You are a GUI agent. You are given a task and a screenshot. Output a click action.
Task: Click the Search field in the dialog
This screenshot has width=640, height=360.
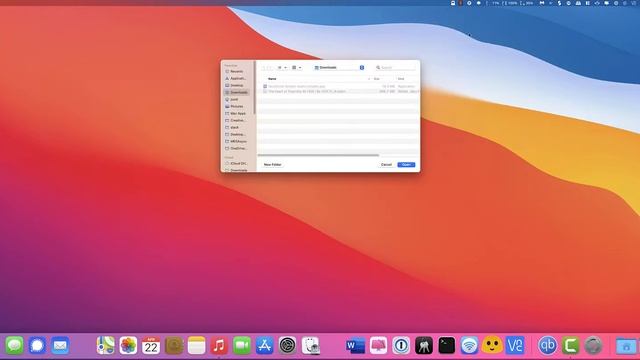(396, 67)
